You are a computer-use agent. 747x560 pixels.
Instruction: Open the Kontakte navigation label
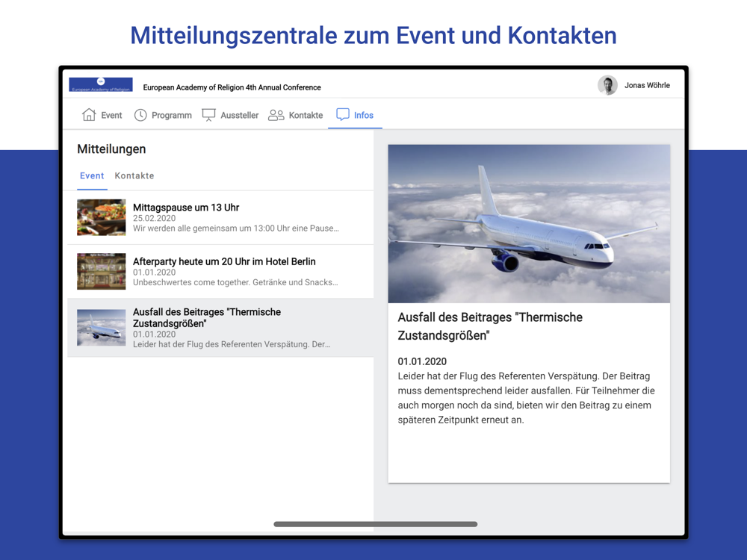pyautogui.click(x=306, y=115)
